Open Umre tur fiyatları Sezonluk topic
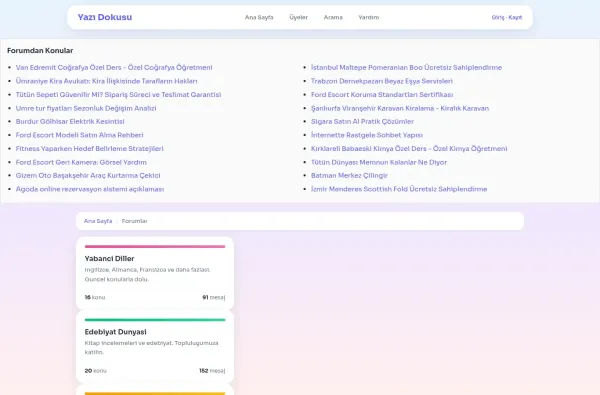The image size is (600, 395). click(x=86, y=108)
